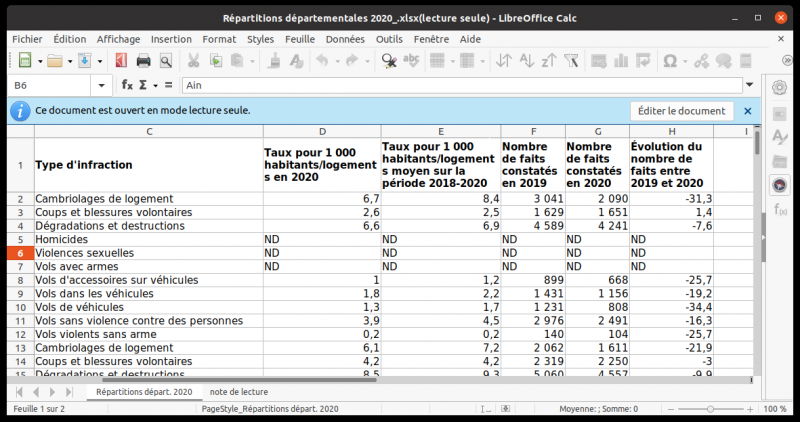Open the Affichage menu
Viewport: 800px width, 422px height.
118,39
